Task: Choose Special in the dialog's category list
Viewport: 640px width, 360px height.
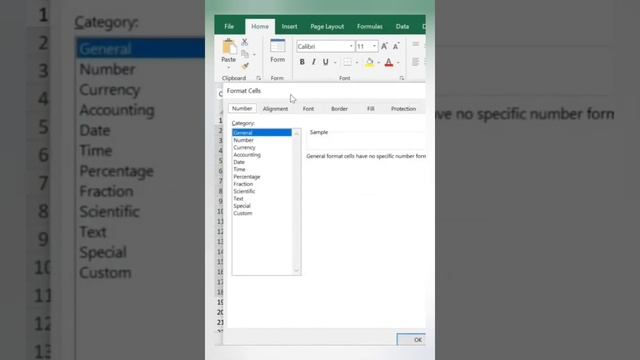Action: coord(262,206)
